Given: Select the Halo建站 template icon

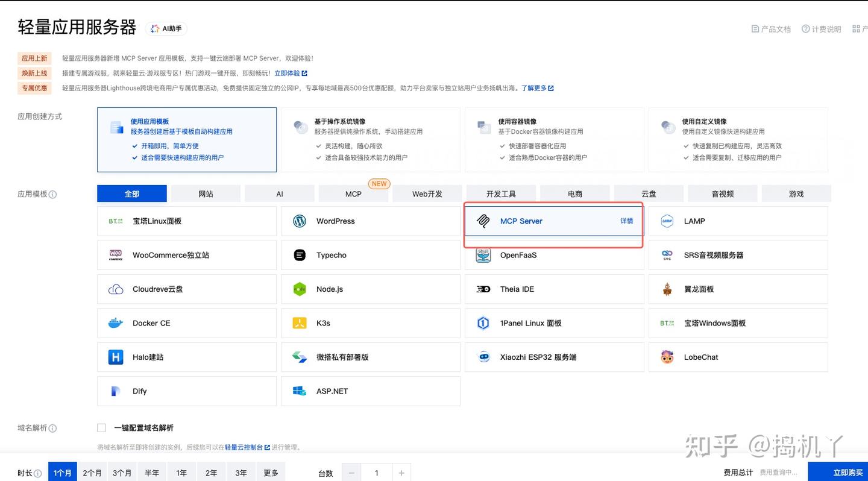Looking at the screenshot, I should (116, 357).
